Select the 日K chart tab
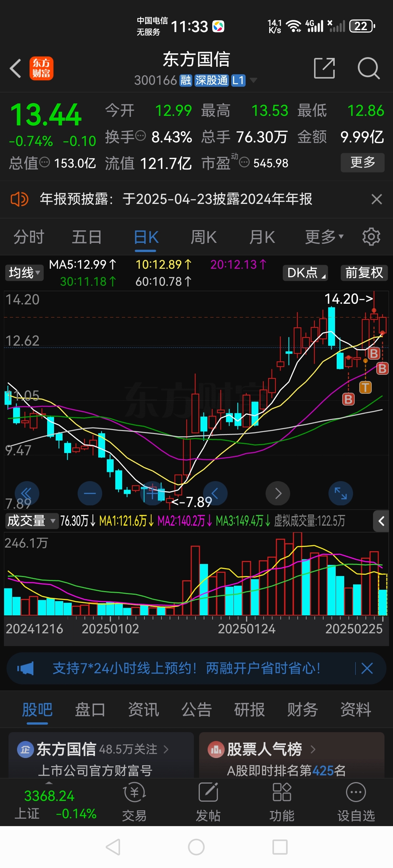 coord(146,237)
